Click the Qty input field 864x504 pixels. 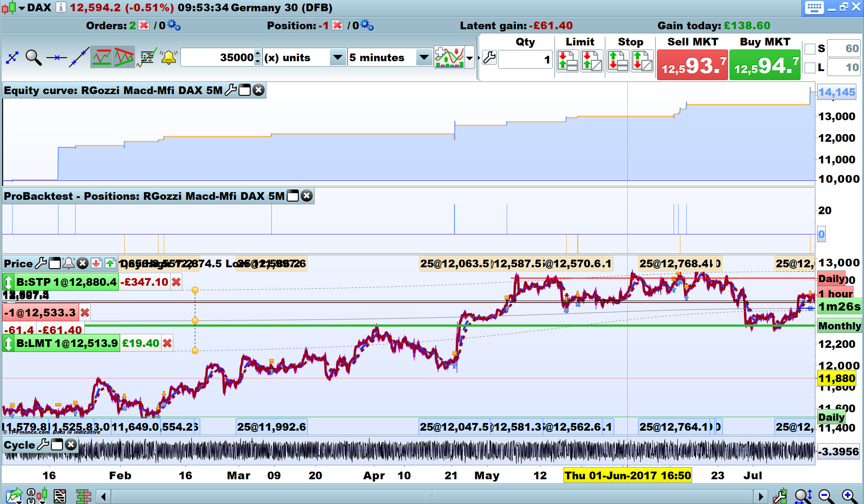[x=525, y=59]
